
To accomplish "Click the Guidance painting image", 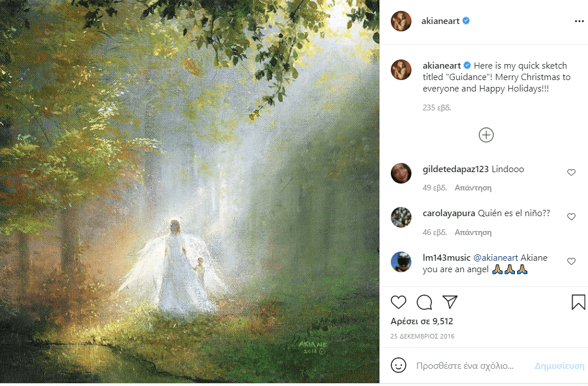I will pos(189,193).
